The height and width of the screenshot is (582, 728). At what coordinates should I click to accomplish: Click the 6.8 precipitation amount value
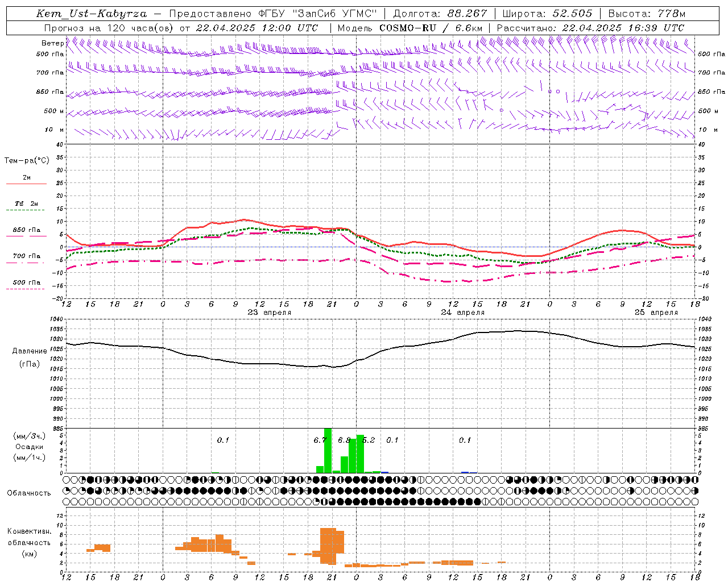click(344, 440)
